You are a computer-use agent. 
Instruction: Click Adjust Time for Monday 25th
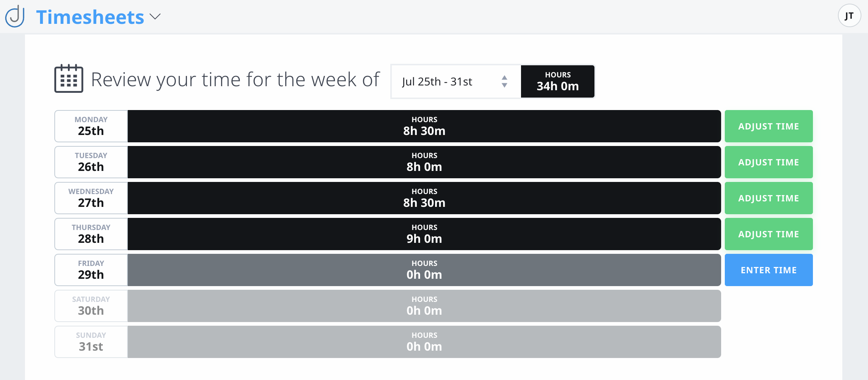pyautogui.click(x=768, y=126)
